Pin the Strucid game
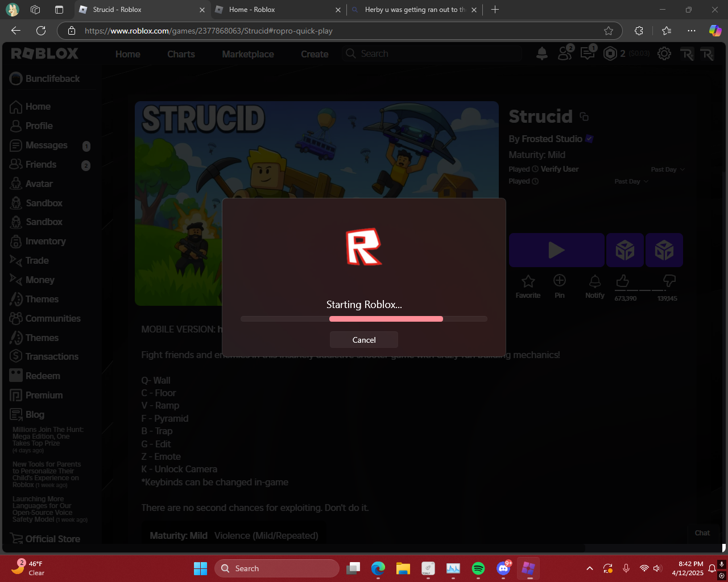Viewport: 728px width, 582px height. click(x=560, y=286)
